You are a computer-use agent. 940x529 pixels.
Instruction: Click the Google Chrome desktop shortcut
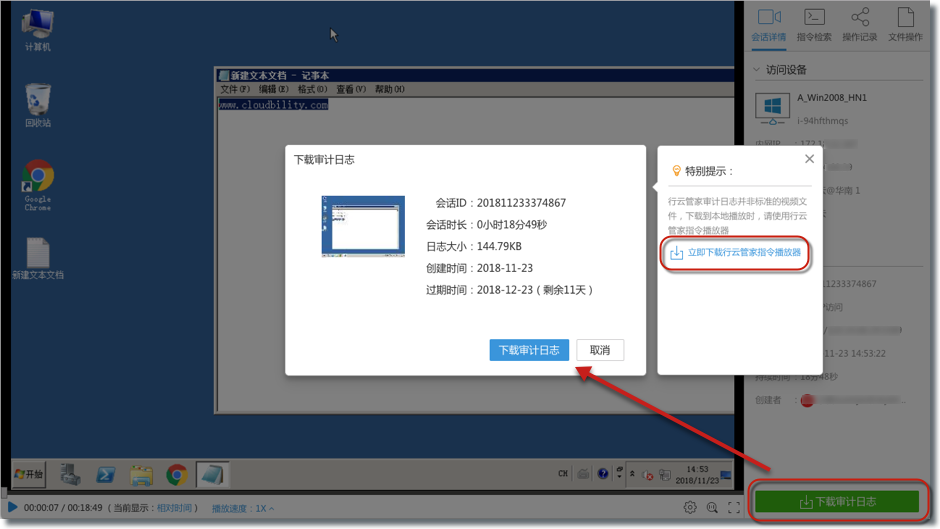38,185
